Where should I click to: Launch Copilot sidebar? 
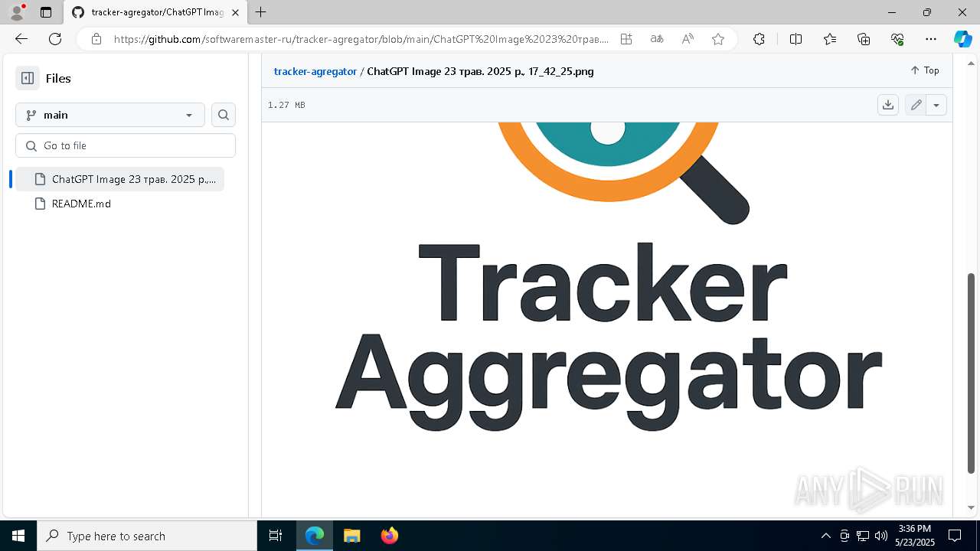[x=962, y=39]
